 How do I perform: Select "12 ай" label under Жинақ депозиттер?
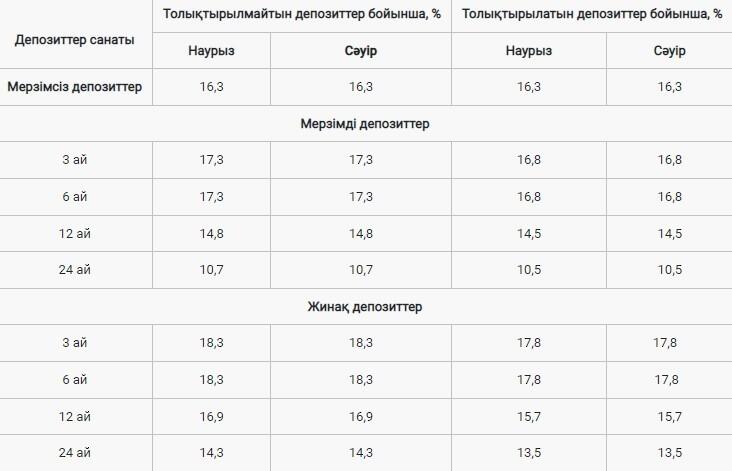click(x=75, y=416)
